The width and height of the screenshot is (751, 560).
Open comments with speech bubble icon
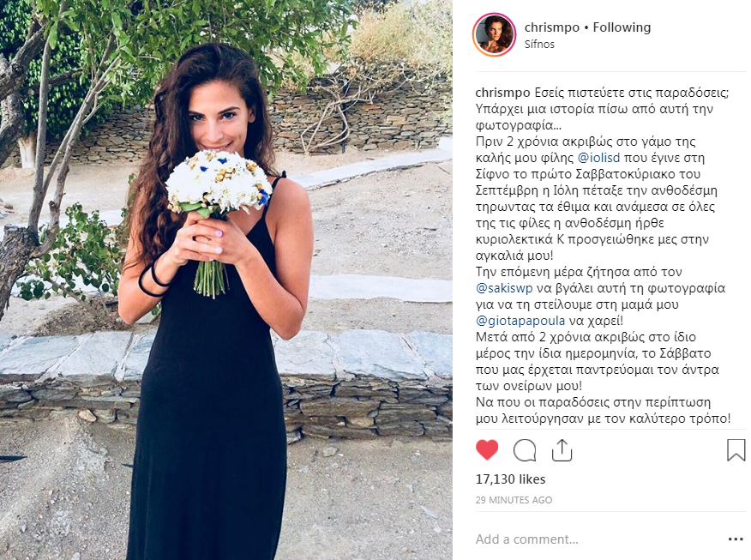[525, 451]
